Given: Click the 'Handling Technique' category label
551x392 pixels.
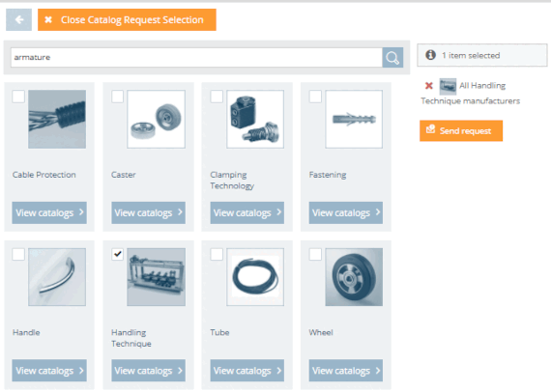Looking at the screenshot, I should point(131,338).
